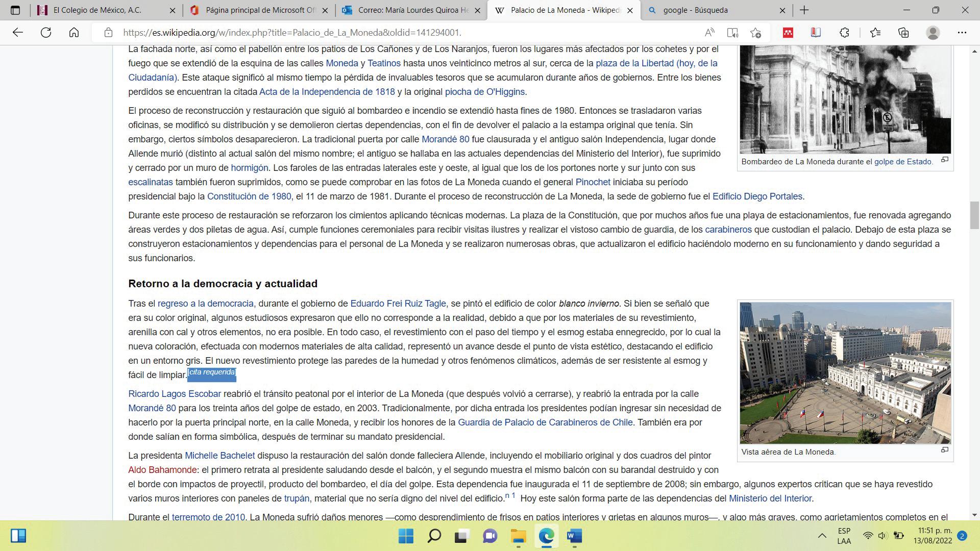This screenshot has width=980, height=551.
Task: Click the Mendeley extension icon
Action: tap(788, 33)
